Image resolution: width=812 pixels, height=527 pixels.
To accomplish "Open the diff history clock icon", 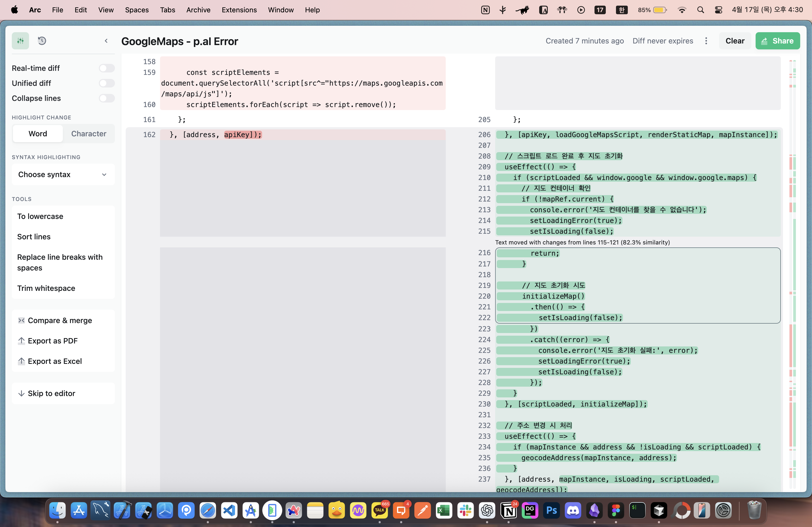I will tap(42, 41).
